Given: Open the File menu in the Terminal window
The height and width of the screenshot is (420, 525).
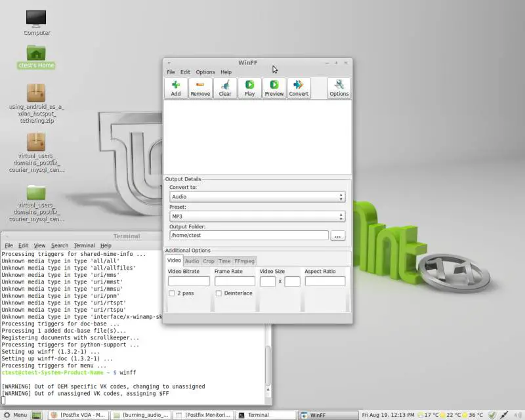Looking at the screenshot, I should (9, 245).
